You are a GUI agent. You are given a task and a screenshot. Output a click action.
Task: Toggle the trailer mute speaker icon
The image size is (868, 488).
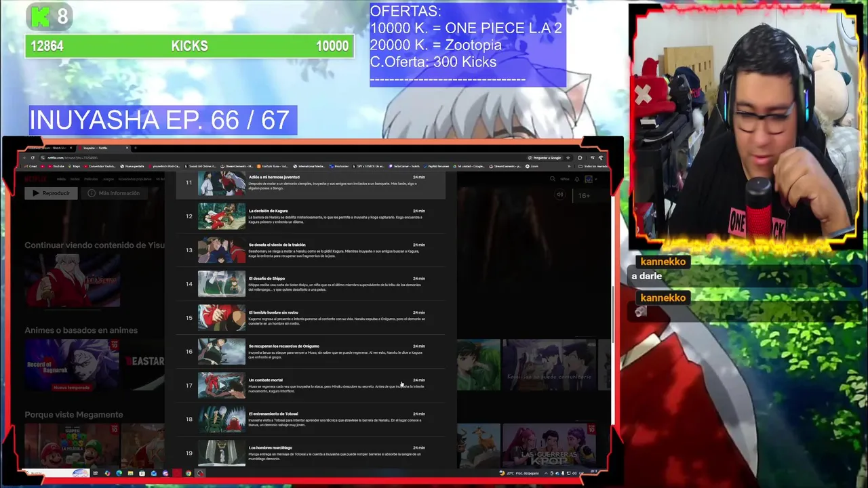tap(559, 195)
